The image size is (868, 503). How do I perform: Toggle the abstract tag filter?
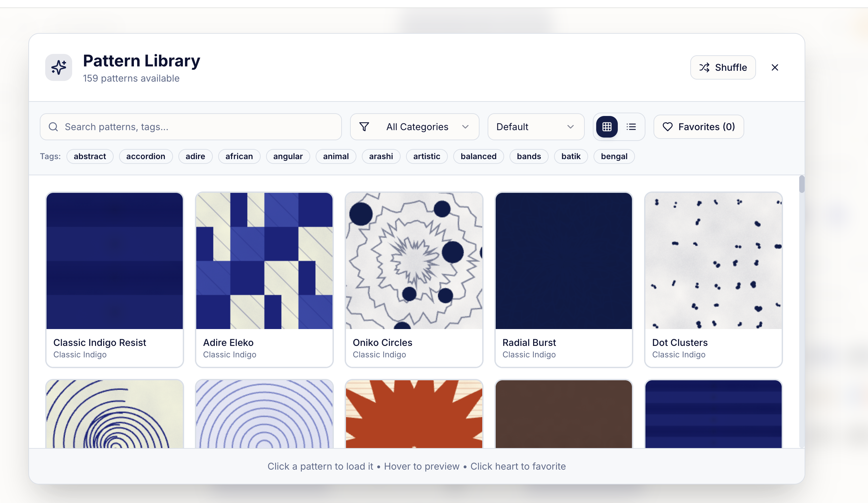pyautogui.click(x=90, y=156)
